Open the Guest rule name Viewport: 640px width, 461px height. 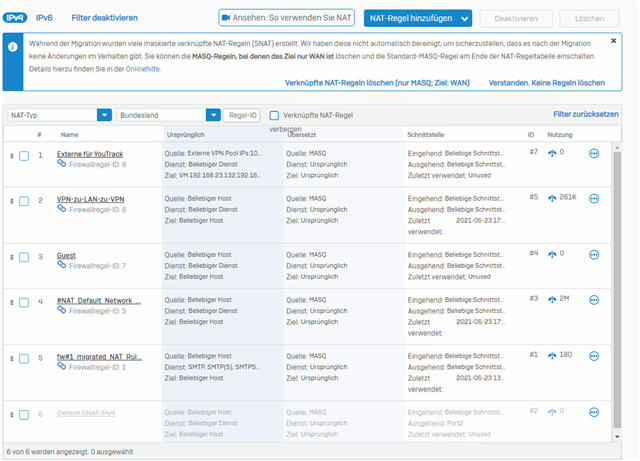pos(66,256)
